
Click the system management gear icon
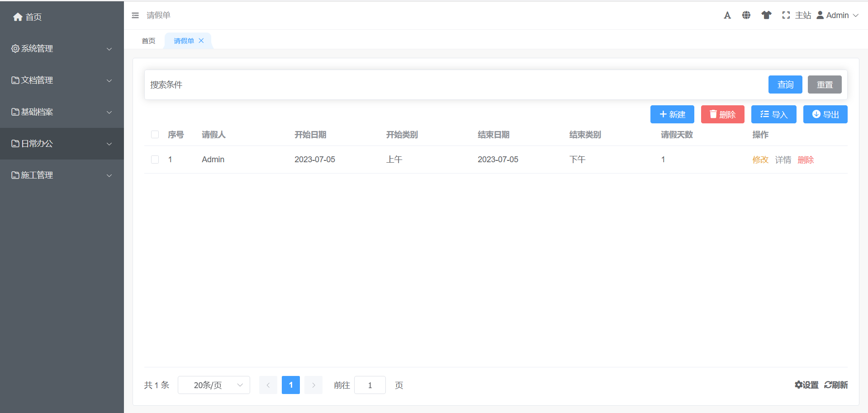(x=15, y=48)
